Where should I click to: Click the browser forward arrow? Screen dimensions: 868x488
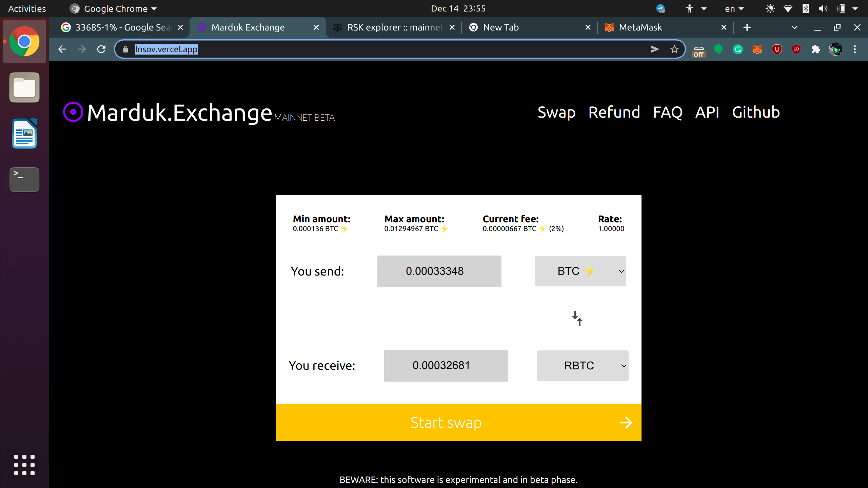click(x=82, y=49)
